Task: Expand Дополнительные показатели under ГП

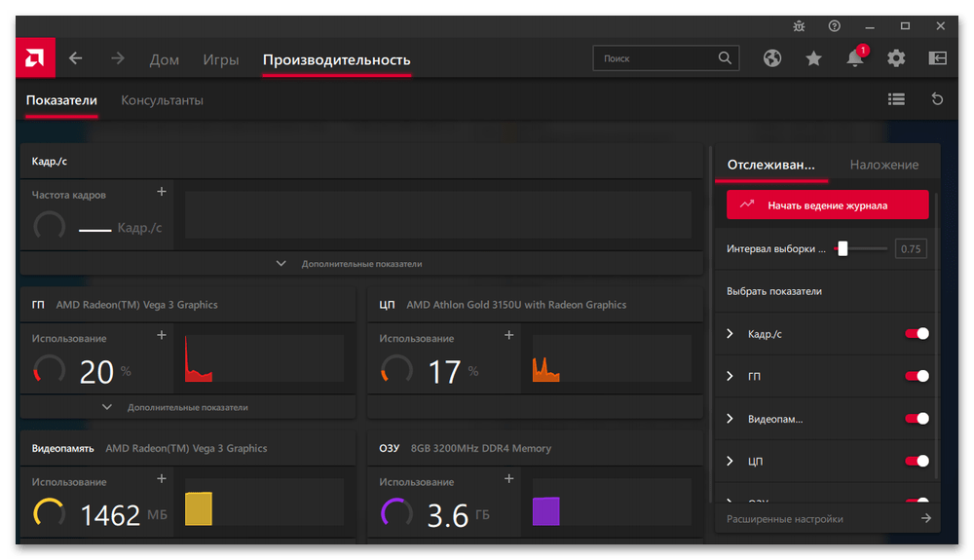Action: click(186, 407)
